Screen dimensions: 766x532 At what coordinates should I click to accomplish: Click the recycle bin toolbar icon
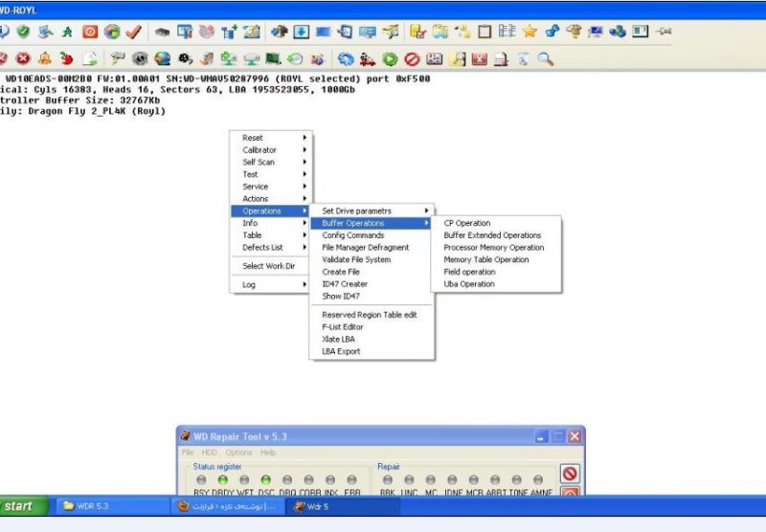pyautogui.click(x=523, y=59)
